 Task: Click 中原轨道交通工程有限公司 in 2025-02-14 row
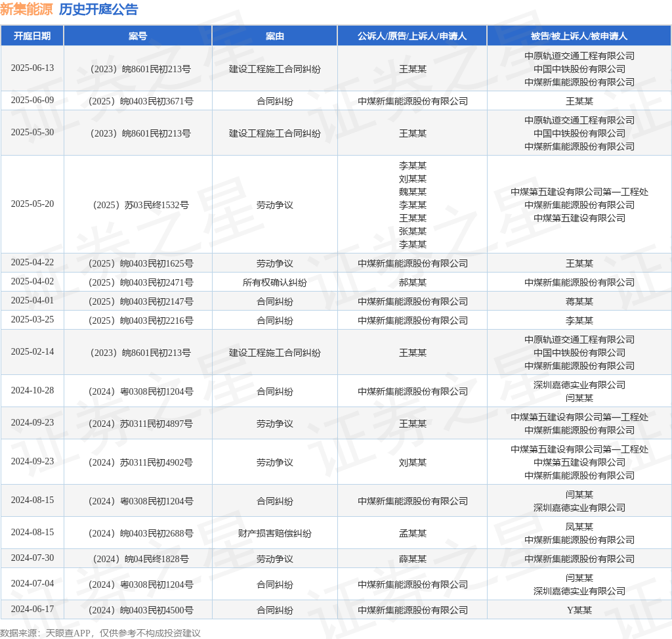pyautogui.click(x=579, y=340)
